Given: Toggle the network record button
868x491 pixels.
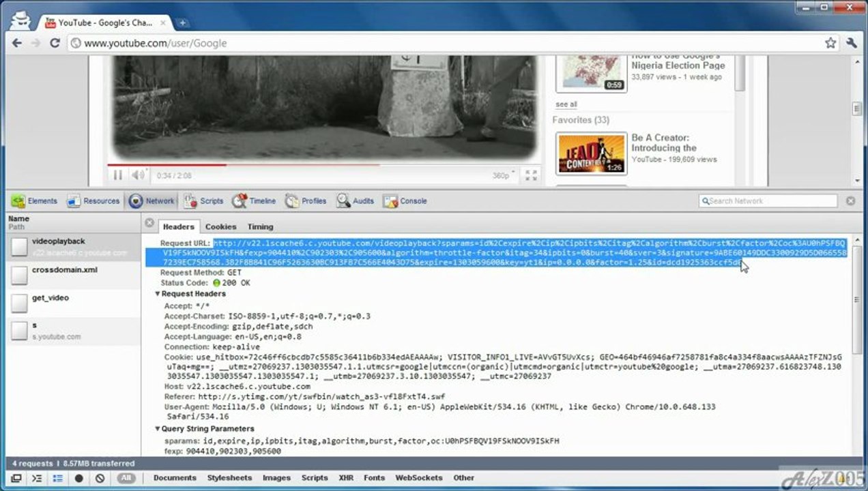Looking at the screenshot, I should pyautogui.click(x=78, y=478).
